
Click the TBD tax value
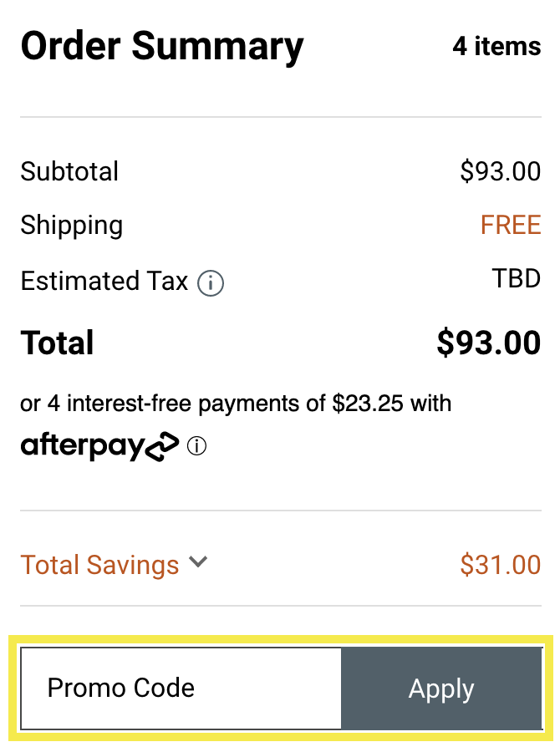click(x=517, y=278)
